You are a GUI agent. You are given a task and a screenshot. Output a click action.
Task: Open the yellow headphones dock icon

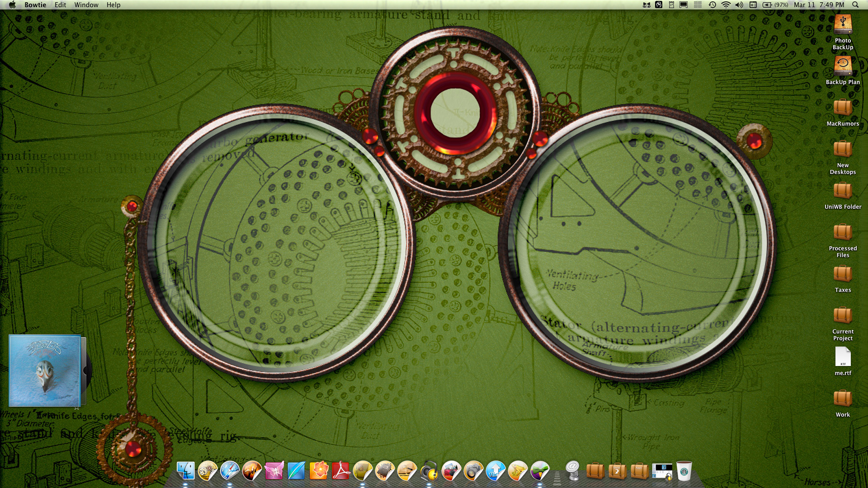click(429, 471)
